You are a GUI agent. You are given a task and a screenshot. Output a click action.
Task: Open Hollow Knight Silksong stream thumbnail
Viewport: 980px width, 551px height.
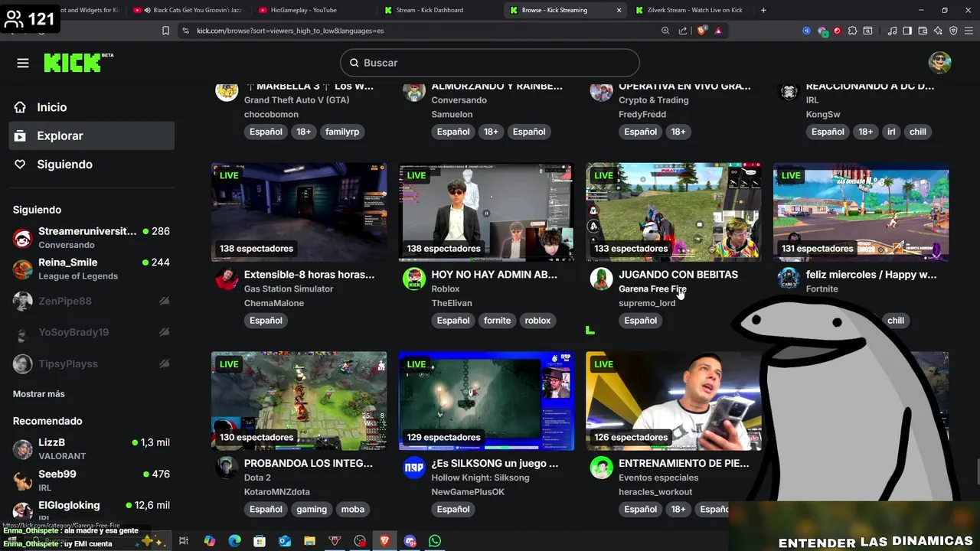(x=486, y=401)
